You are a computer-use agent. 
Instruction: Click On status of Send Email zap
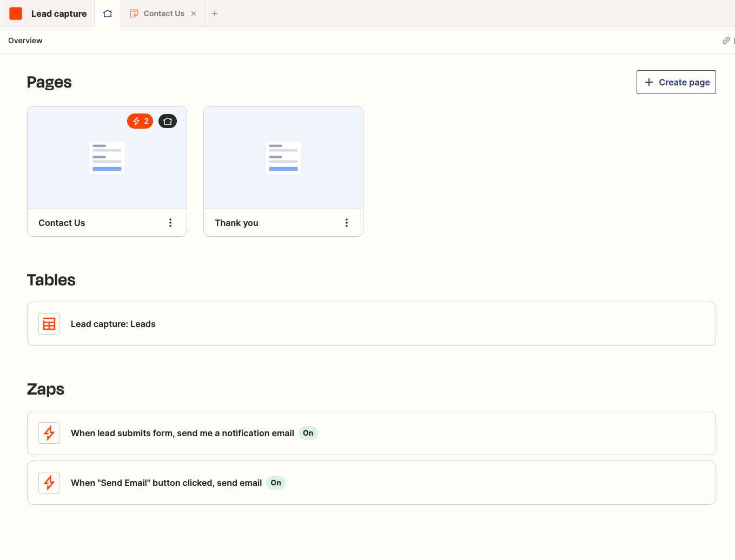tap(276, 483)
